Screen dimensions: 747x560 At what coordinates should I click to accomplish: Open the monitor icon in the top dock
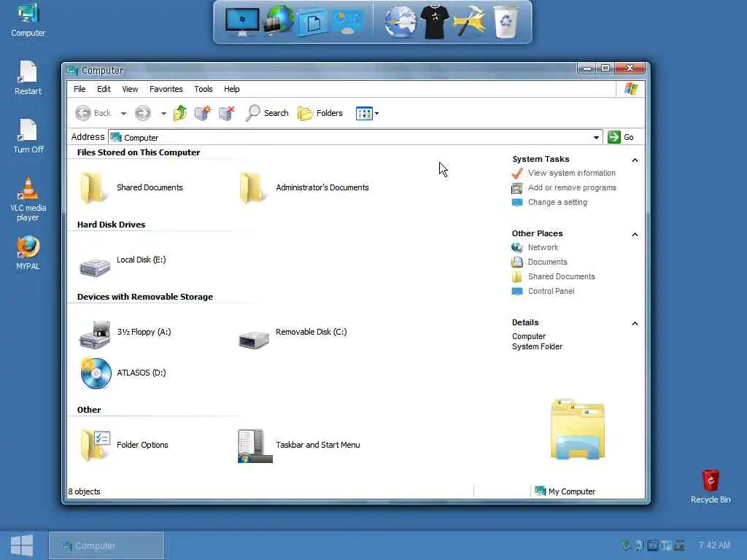(242, 22)
